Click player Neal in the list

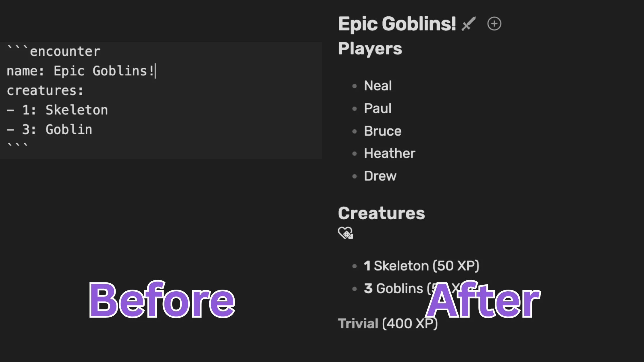pos(378,86)
